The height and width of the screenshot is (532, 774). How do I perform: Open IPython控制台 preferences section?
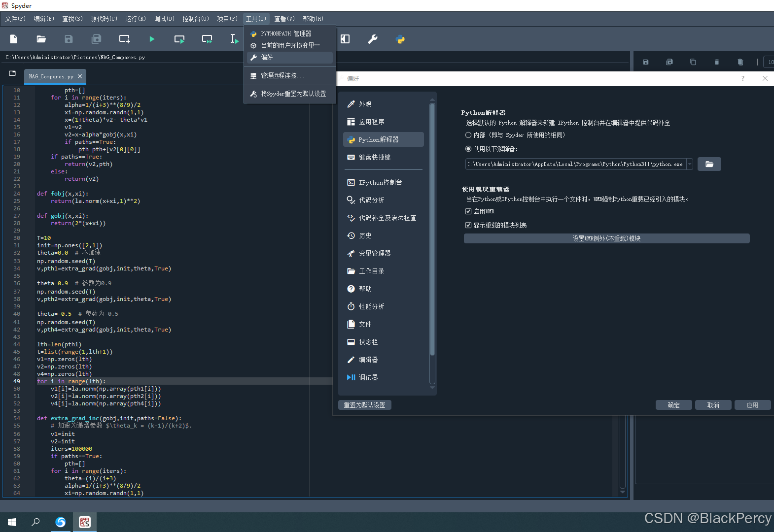(x=384, y=182)
